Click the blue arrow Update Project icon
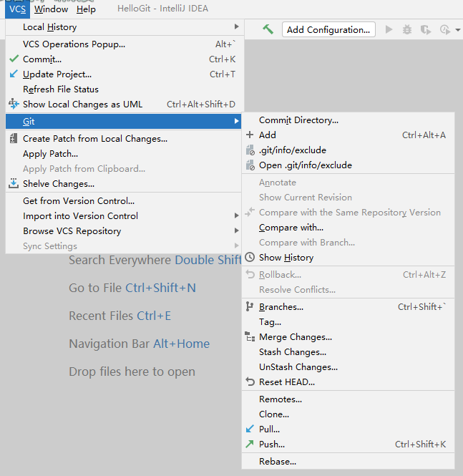The height and width of the screenshot is (476, 463). pos(14,74)
